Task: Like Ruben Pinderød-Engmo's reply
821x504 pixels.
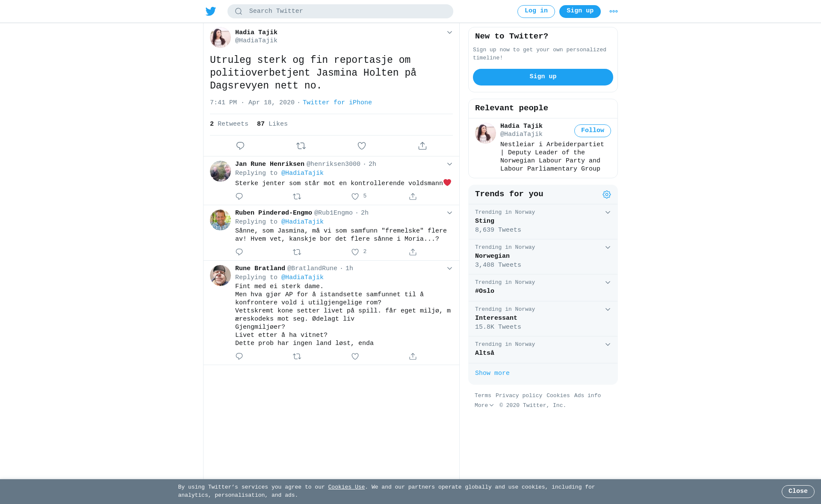Action: click(355, 252)
